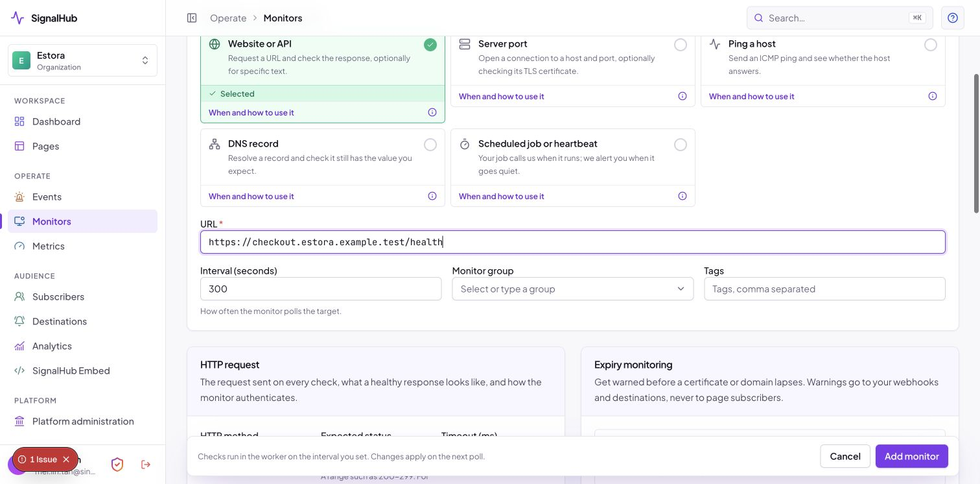Viewport: 980px width, 484px height.
Task: Click the shield icon in the sidebar footer
Action: click(117, 465)
